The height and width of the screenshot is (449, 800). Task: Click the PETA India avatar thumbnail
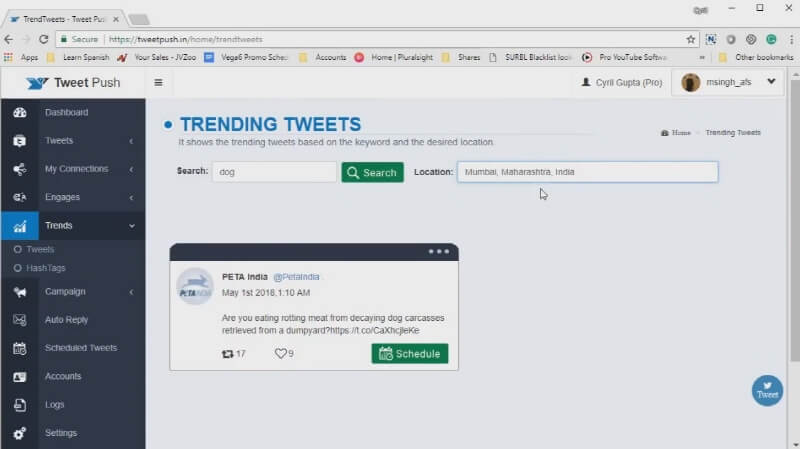[x=195, y=286]
